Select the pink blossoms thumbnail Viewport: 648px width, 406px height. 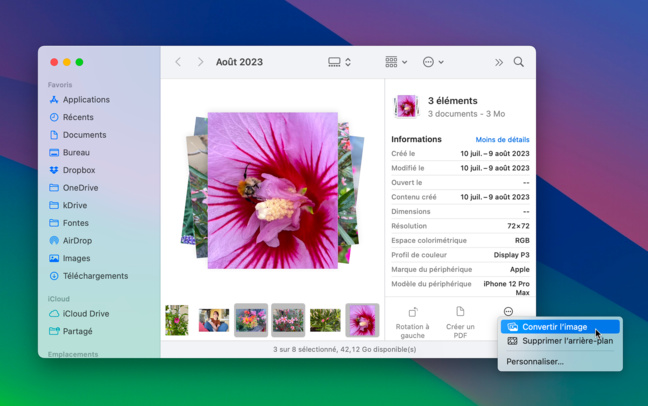288,320
